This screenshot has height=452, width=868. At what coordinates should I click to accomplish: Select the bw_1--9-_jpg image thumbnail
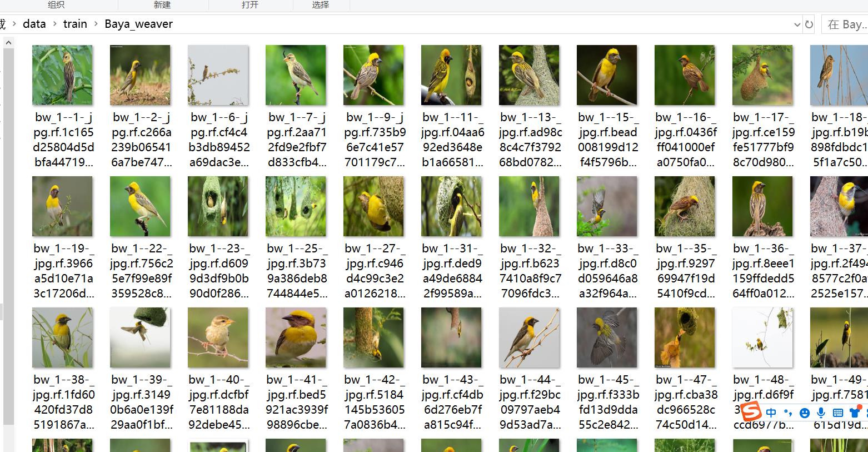click(373, 75)
